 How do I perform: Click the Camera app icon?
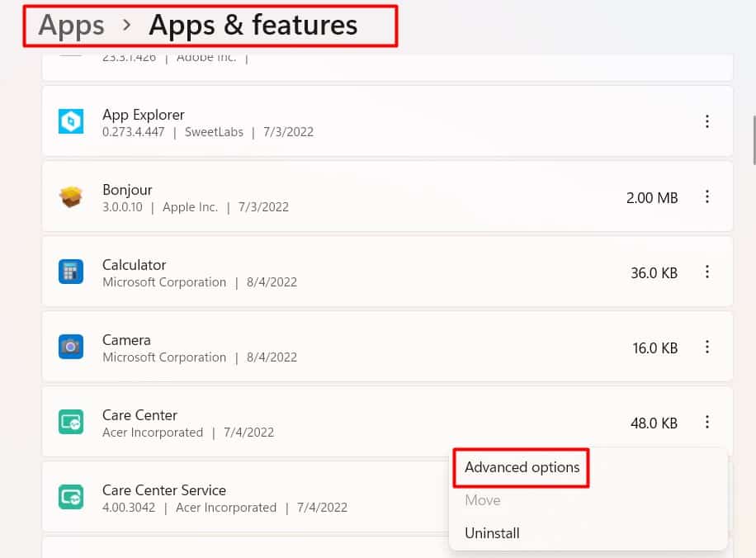tap(71, 347)
